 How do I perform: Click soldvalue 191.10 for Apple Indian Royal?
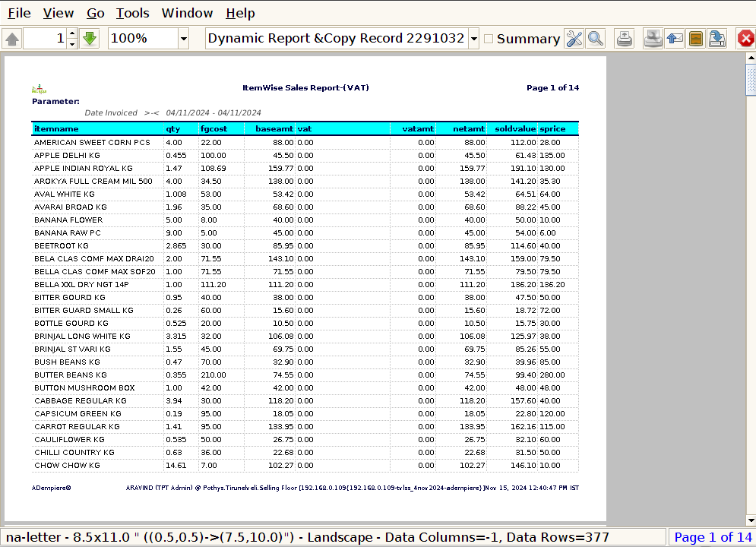point(524,169)
